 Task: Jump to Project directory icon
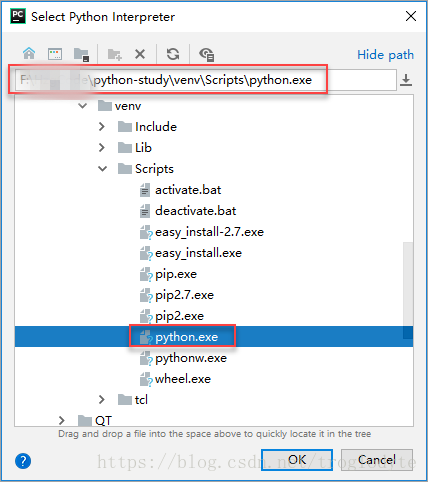pyautogui.click(x=81, y=54)
